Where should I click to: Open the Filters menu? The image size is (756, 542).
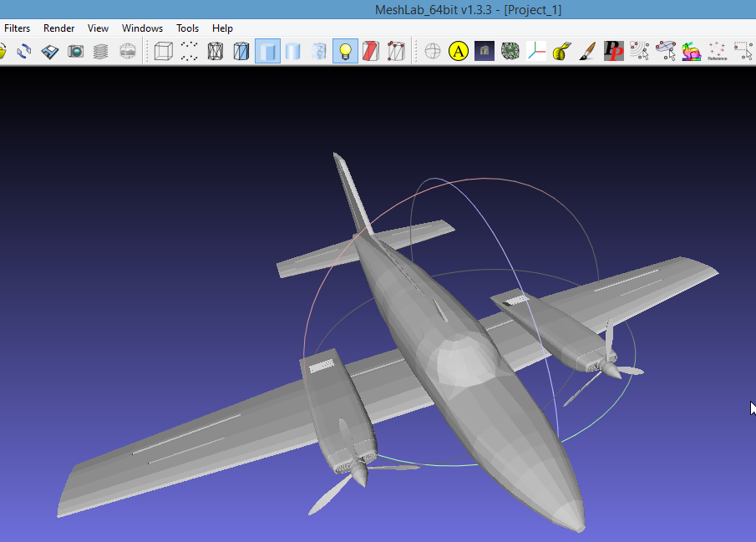pyautogui.click(x=18, y=28)
